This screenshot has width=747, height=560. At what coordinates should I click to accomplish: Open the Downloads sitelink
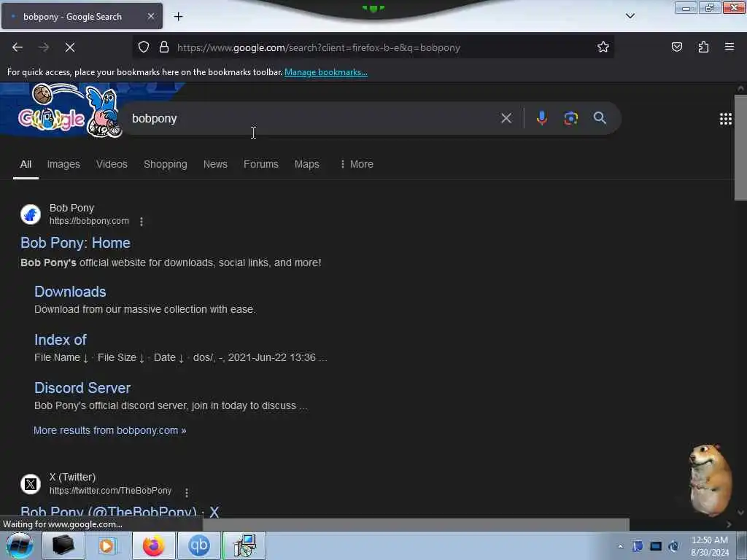(x=70, y=292)
